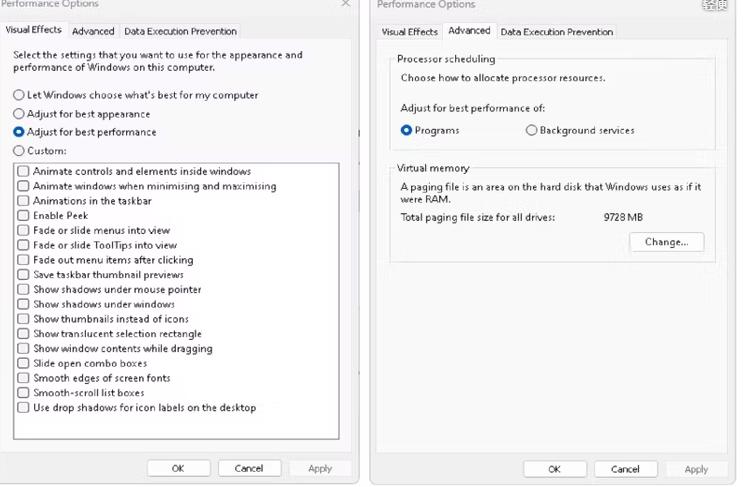Click Cancel in the right window
This screenshot has width=750, height=487.
626,469
